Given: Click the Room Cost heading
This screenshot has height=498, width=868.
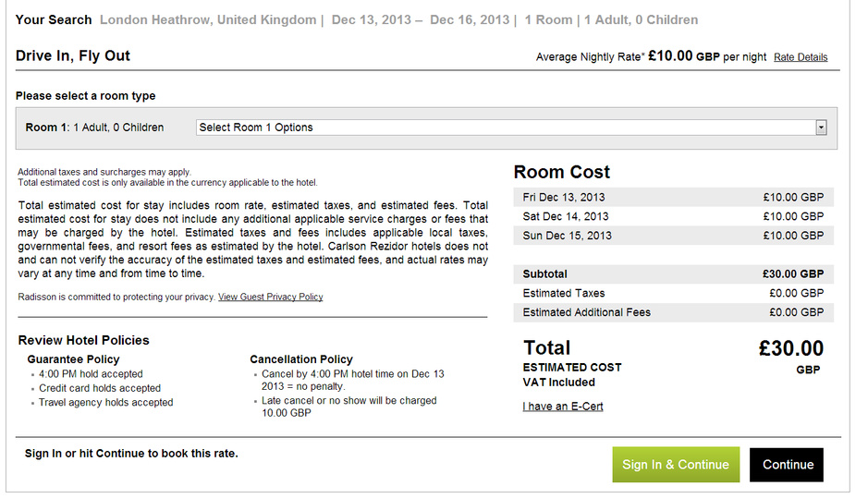Looking at the screenshot, I should [x=561, y=172].
